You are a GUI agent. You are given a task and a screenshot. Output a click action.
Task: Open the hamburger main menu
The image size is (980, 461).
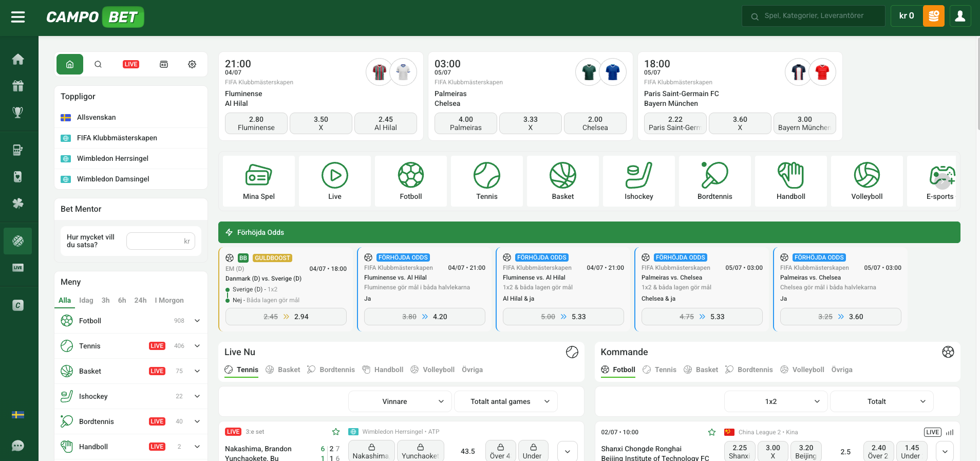click(18, 17)
